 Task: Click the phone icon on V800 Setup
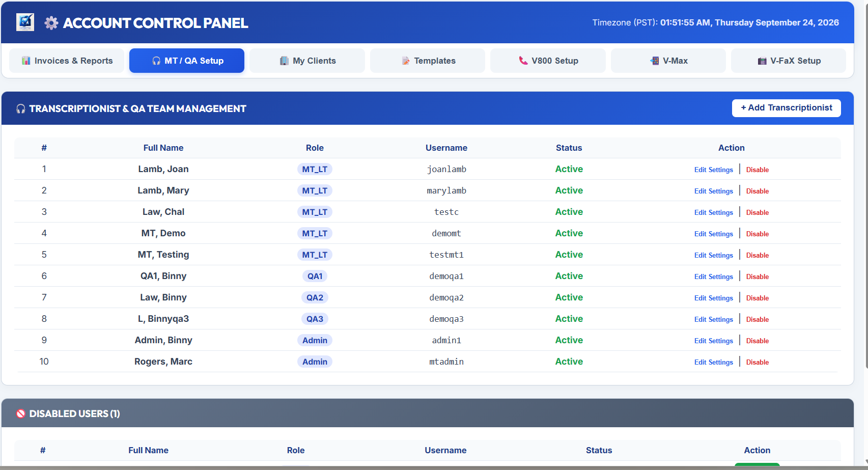523,61
